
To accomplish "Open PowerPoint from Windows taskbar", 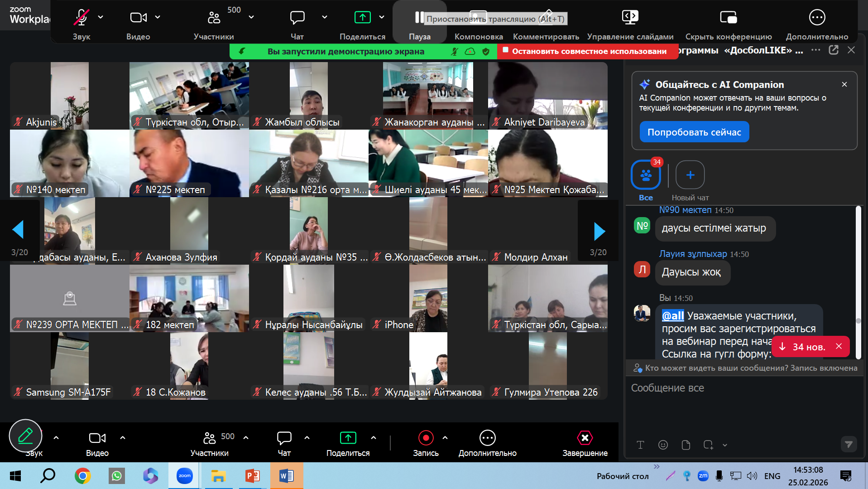I will pyautogui.click(x=252, y=476).
